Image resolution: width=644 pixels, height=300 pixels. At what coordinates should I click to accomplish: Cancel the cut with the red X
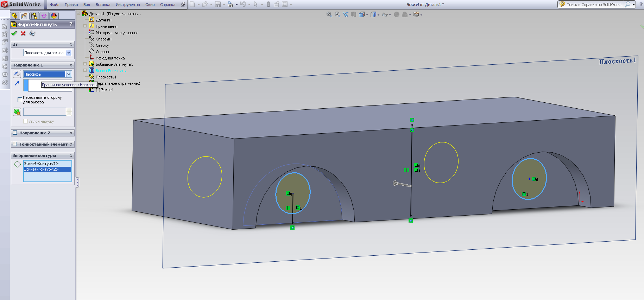(x=23, y=33)
